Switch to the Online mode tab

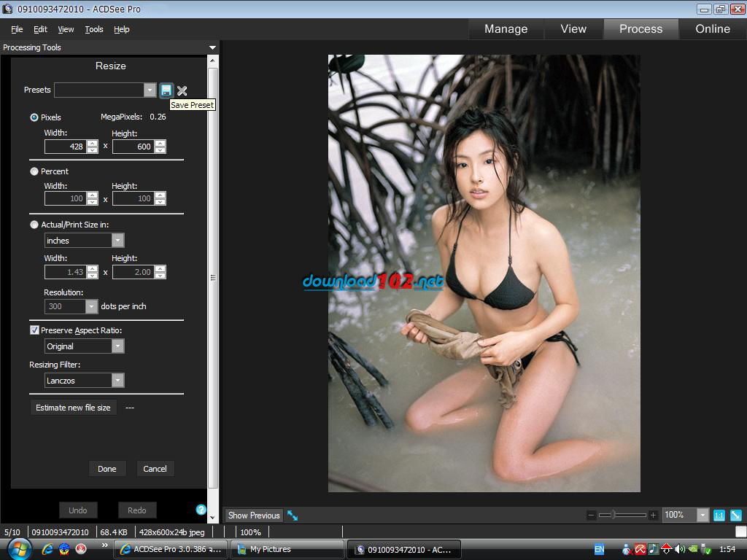(x=713, y=29)
